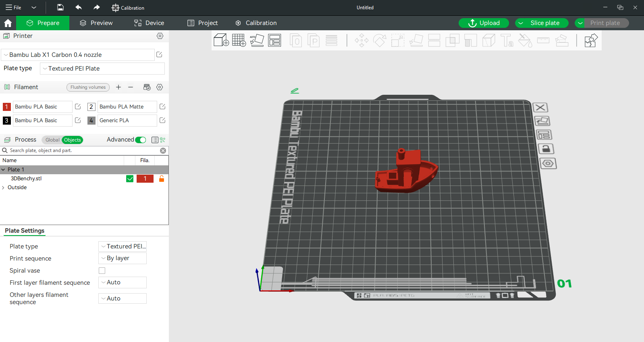The image size is (644, 342).
Task: Click the save project disk icon
Action: click(60, 7)
